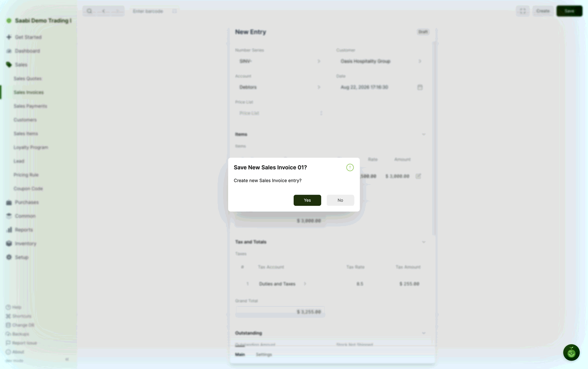Open the Help link in the sidebar
The height and width of the screenshot is (369, 588).
point(13,307)
